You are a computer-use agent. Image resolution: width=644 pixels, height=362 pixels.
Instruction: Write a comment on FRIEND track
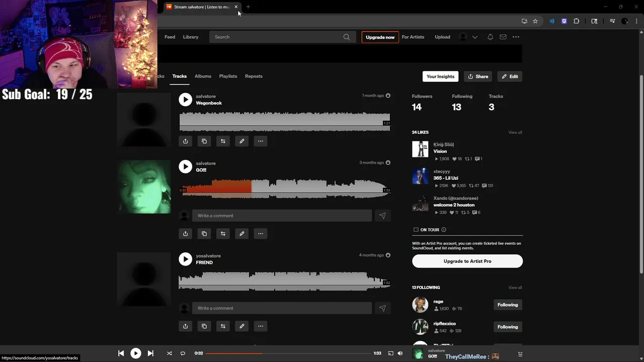point(282,308)
